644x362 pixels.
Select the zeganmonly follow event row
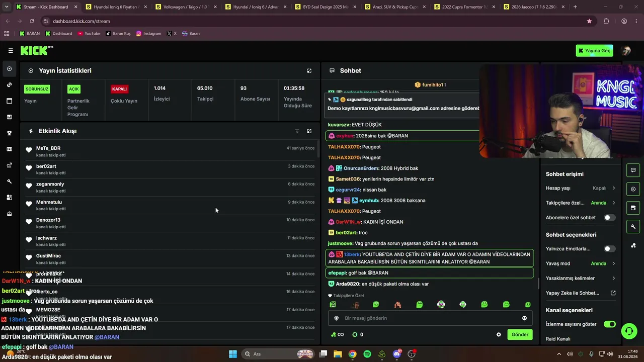(170, 188)
